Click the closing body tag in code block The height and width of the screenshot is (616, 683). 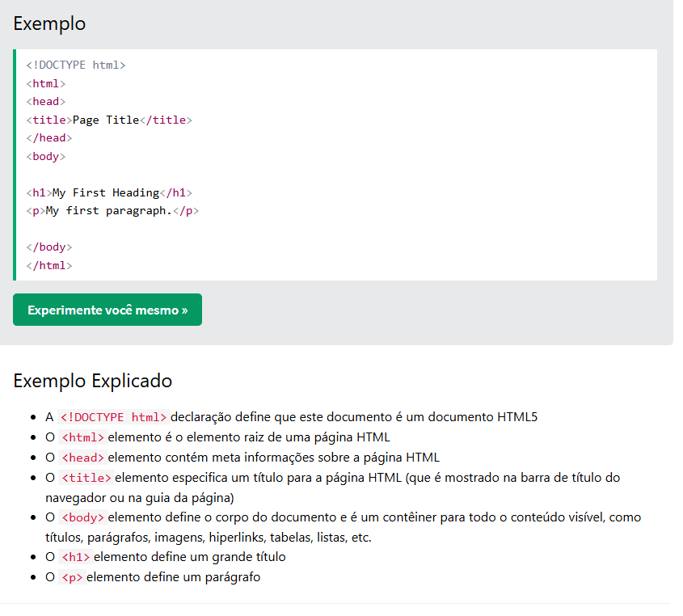tap(48, 247)
